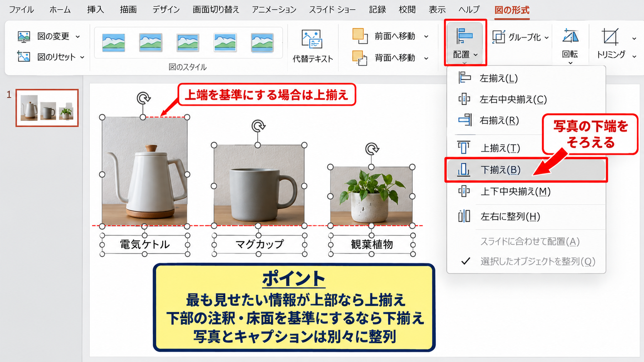Click the kettle picture on the slide
This screenshot has width=644, height=362.
[x=144, y=171]
